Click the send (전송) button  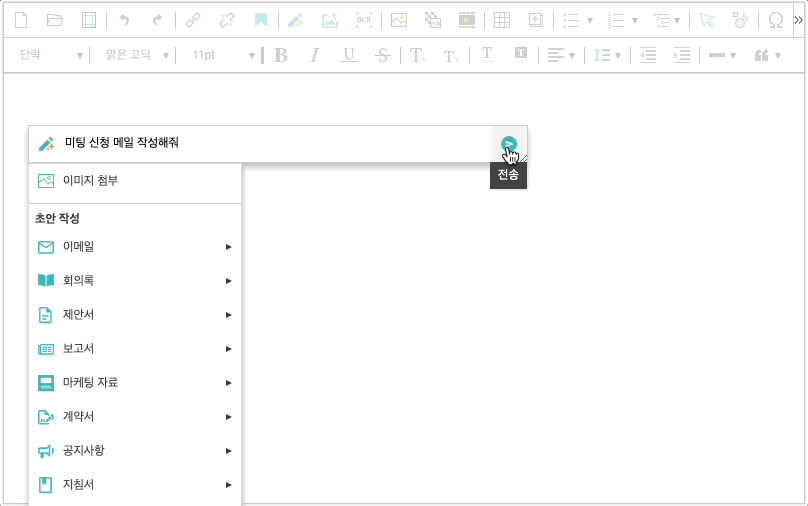pos(509,144)
